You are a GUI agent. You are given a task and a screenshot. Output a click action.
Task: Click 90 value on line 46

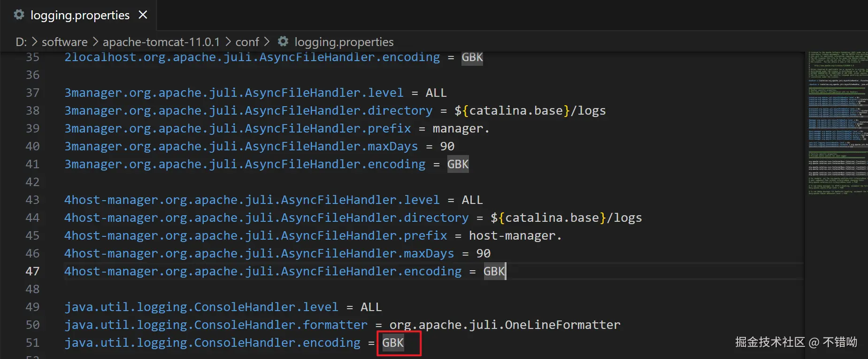coord(484,253)
